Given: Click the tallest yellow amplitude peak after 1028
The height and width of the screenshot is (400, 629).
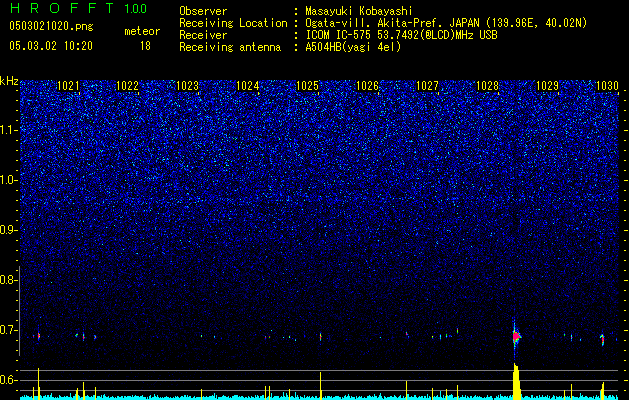Looking at the screenshot, I should [x=516, y=381].
